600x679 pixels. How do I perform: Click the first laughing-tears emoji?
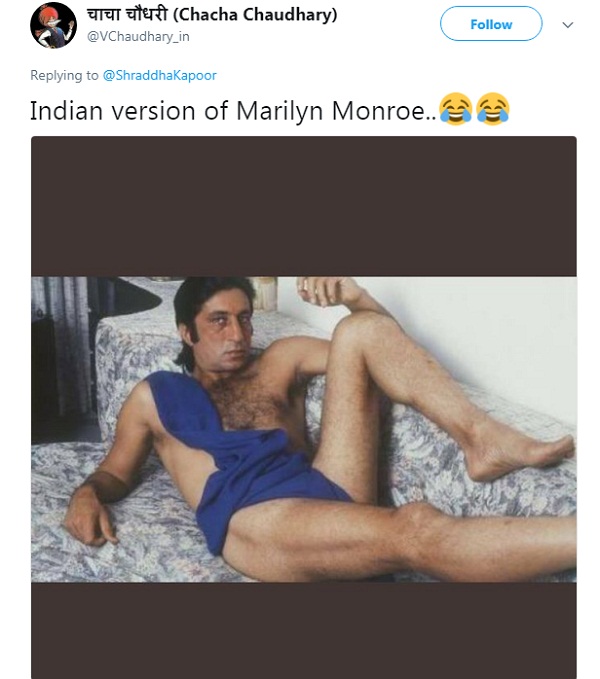[x=455, y=109]
